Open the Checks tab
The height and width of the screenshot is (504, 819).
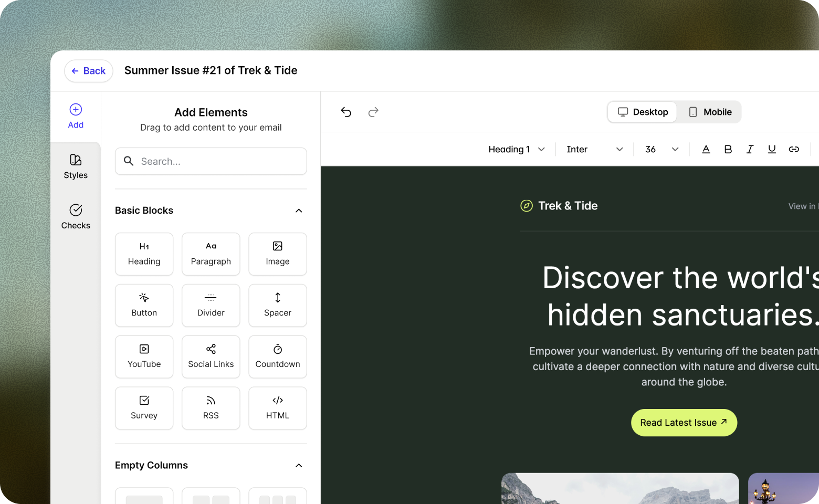(x=76, y=217)
